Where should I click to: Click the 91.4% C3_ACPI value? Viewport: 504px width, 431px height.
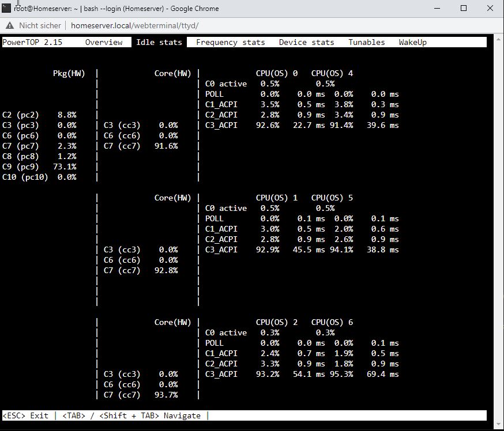click(341, 125)
